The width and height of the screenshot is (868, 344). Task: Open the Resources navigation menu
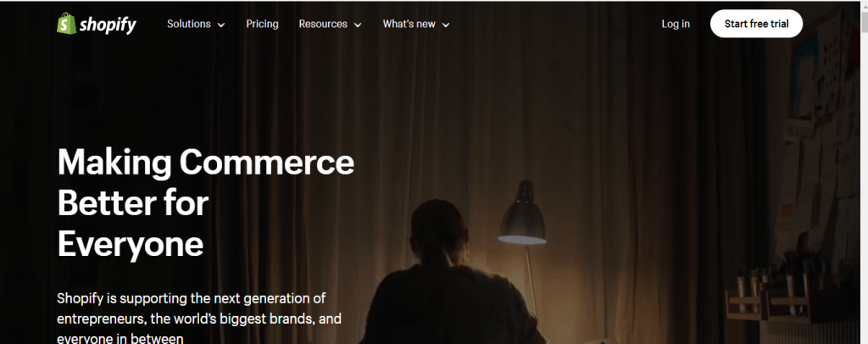(x=323, y=24)
